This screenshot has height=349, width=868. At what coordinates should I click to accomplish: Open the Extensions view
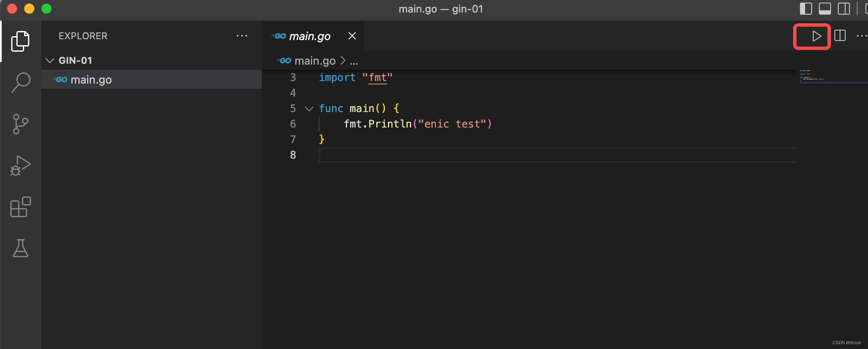point(20,207)
